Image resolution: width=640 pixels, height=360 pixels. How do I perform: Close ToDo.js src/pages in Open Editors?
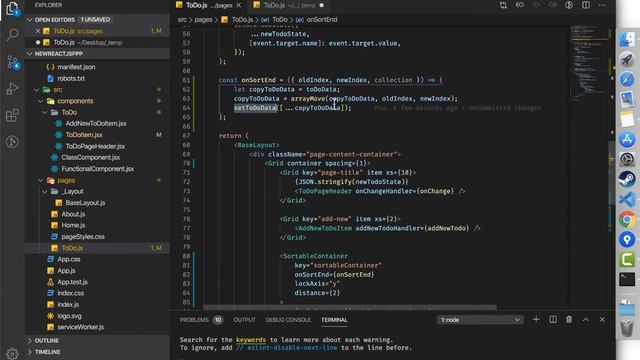point(38,31)
